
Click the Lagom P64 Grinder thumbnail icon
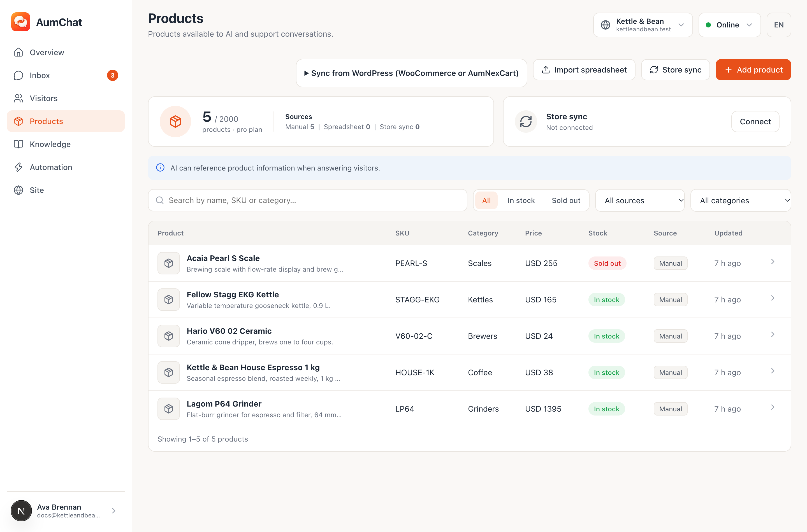(x=169, y=409)
